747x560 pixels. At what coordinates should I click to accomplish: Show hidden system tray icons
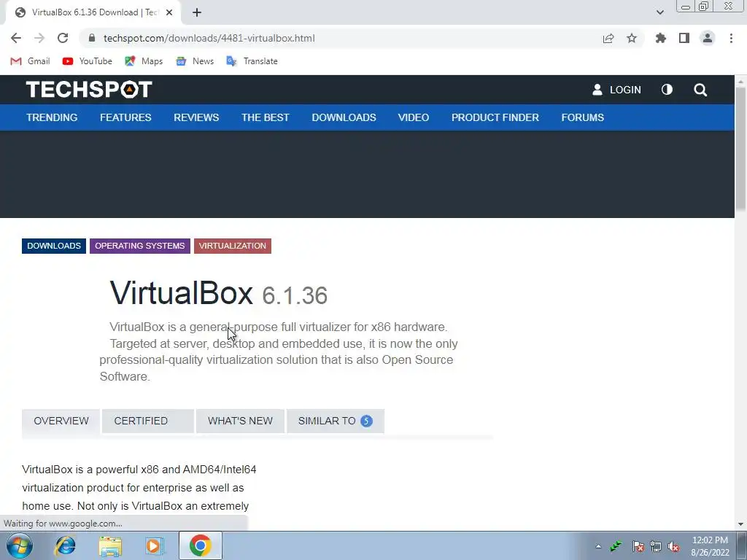(598, 547)
